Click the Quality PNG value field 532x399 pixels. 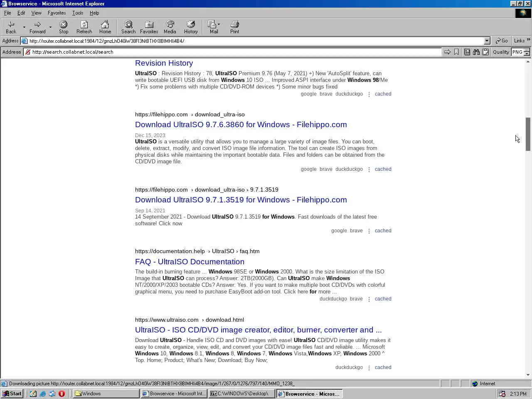[517, 52]
